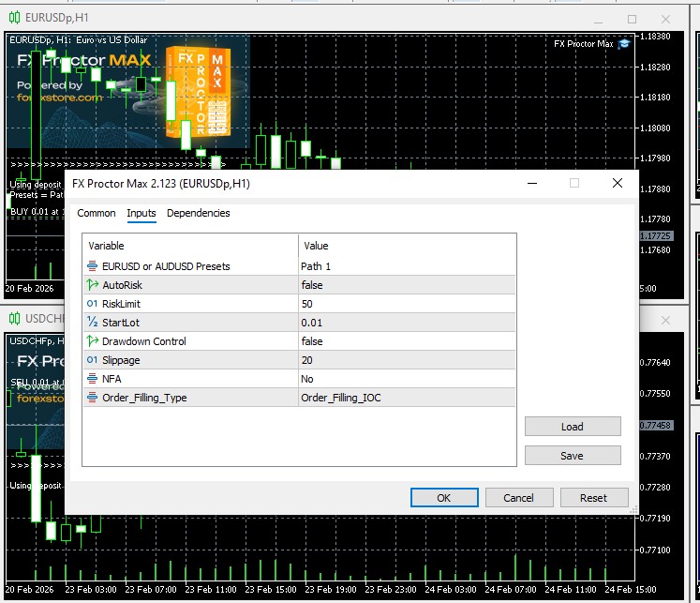Viewport: 700px width, 603px height.
Task: Click the FX Proctor Max expert hat icon
Action: 624,43
